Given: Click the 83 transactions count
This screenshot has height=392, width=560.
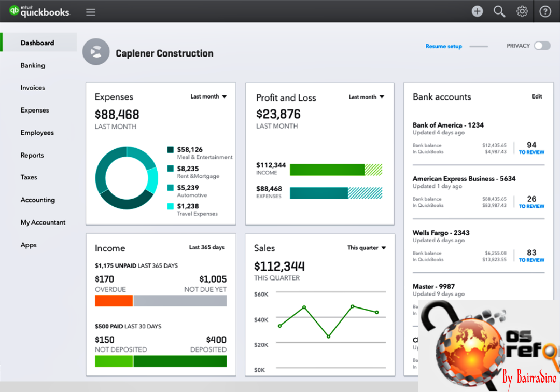Looking at the screenshot, I should click(x=531, y=253).
